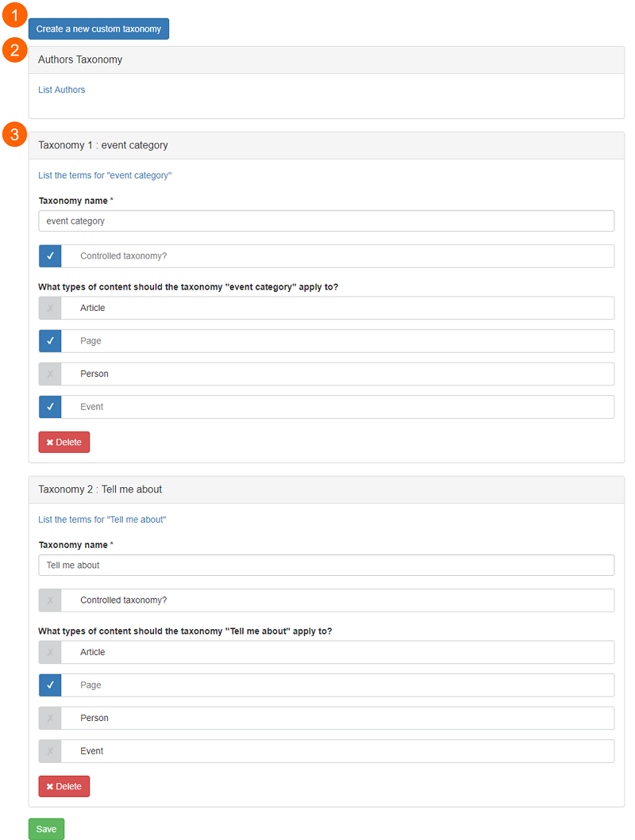This screenshot has width=635, height=840.
Task: Open List the terms for "Tell me about"
Action: (x=102, y=520)
